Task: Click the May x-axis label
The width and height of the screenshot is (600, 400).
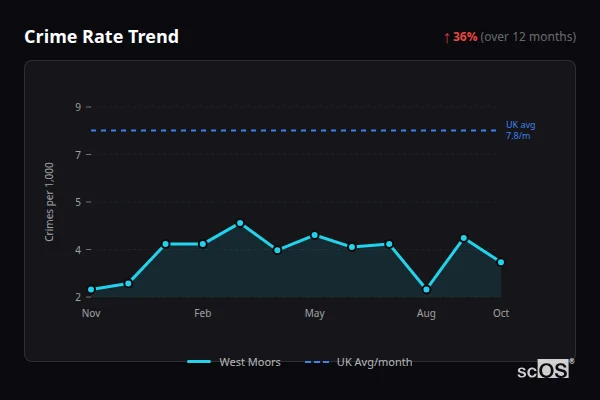Action: (315, 313)
